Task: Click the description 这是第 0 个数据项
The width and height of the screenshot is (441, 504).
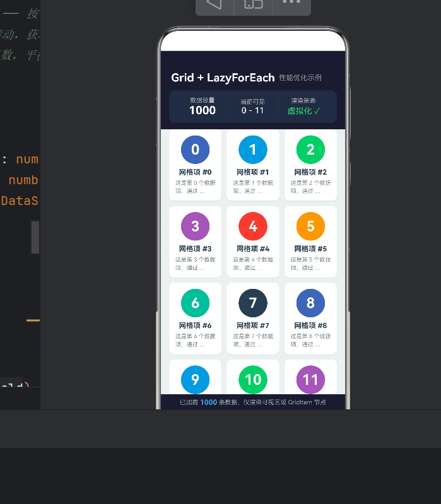Action: (x=195, y=187)
